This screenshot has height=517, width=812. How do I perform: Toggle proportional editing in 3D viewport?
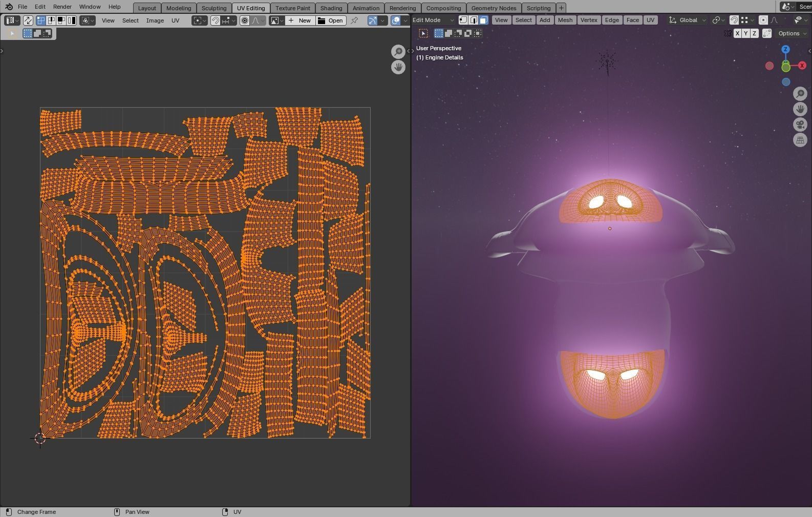point(763,20)
